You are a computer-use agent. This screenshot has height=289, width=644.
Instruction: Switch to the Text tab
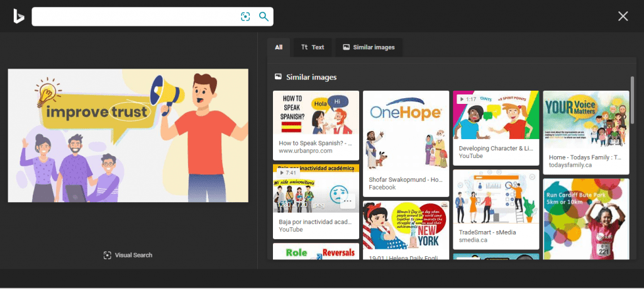click(x=313, y=47)
